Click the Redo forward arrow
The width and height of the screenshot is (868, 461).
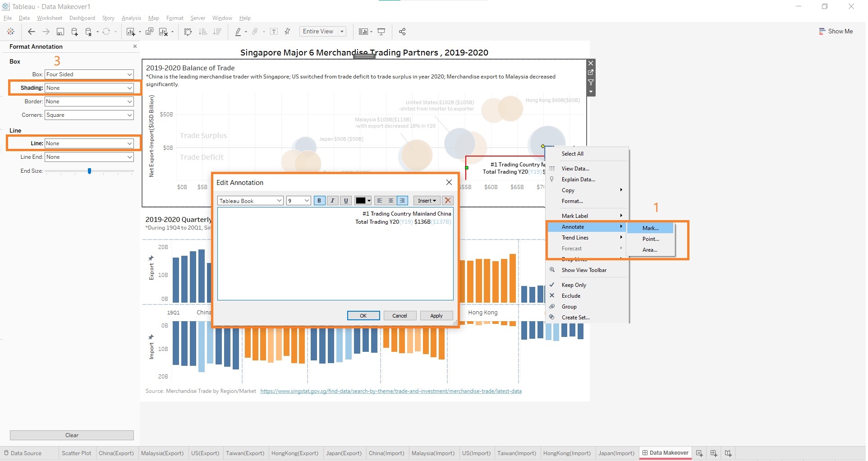point(46,32)
